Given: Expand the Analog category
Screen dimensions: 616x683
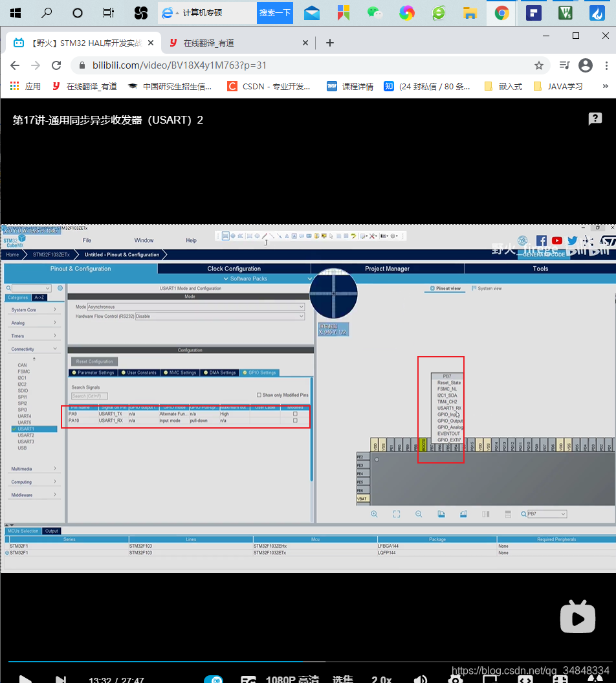Looking at the screenshot, I should 34,323.
